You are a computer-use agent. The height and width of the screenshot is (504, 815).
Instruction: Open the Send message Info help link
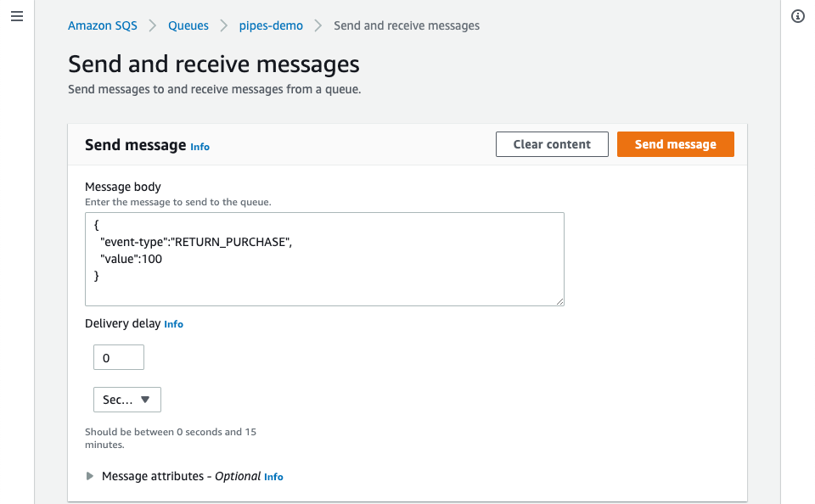[x=200, y=147]
